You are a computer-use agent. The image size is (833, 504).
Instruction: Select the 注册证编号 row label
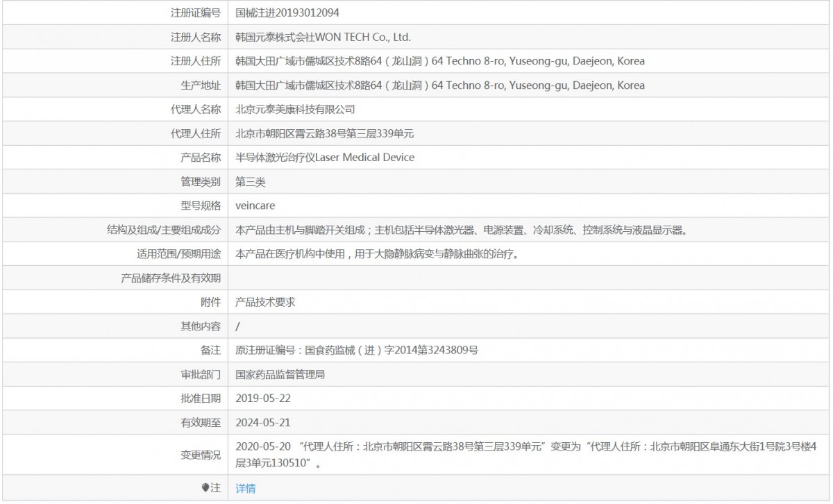pyautogui.click(x=196, y=12)
